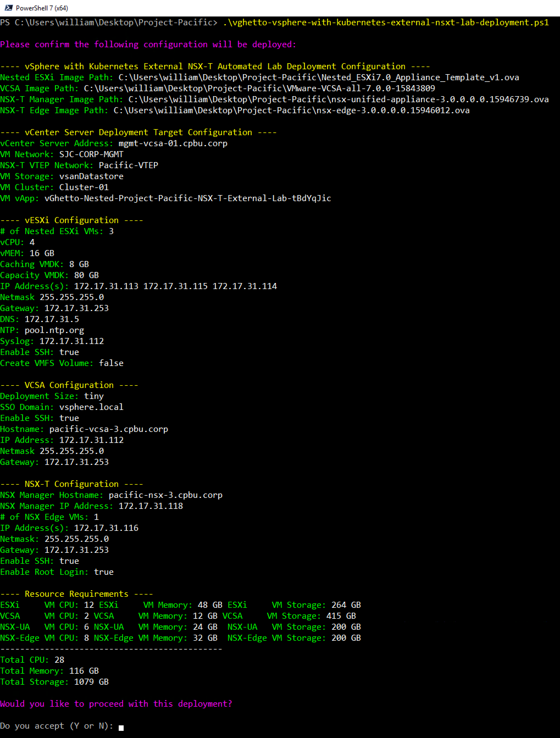
Task: Click the VM vApp name value
Action: click(x=188, y=198)
